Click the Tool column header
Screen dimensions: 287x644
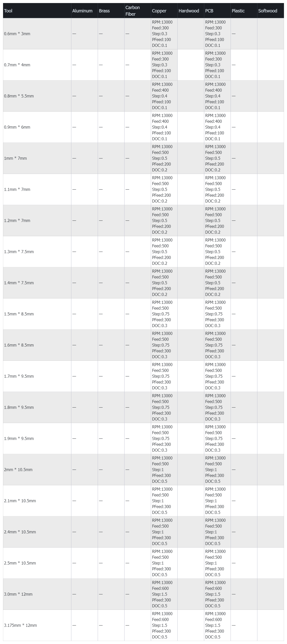[x=8, y=11]
